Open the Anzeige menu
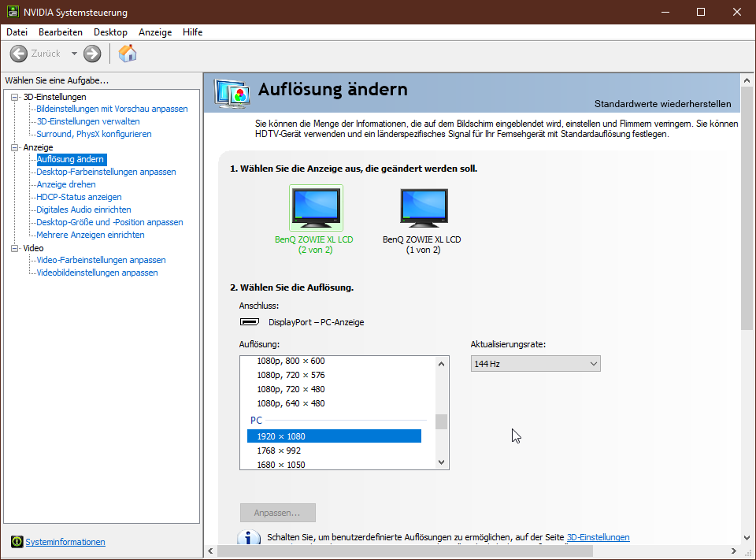 pyautogui.click(x=155, y=32)
